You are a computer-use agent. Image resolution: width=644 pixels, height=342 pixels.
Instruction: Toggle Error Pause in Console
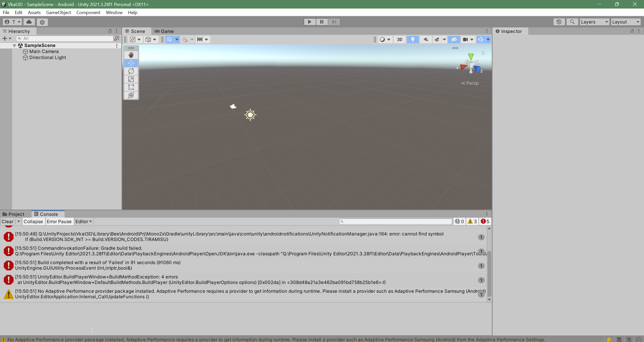click(x=59, y=221)
